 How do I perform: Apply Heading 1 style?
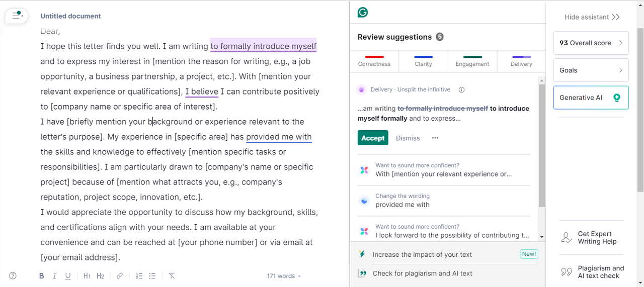click(87, 276)
